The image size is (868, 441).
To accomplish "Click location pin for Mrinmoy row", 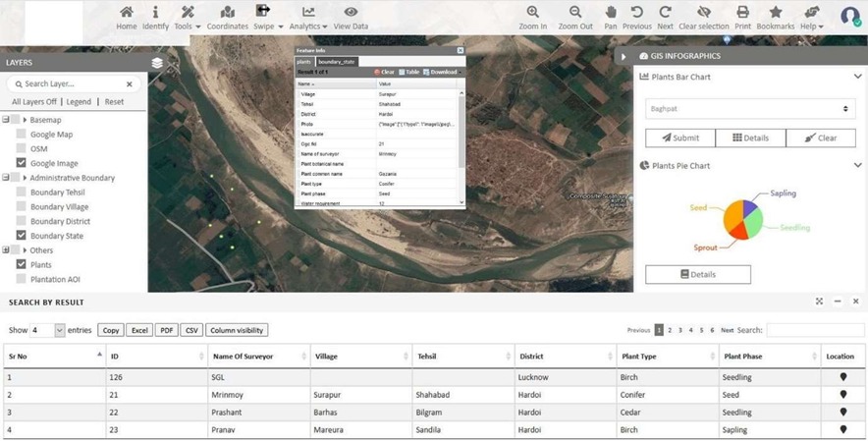I will point(843,395).
